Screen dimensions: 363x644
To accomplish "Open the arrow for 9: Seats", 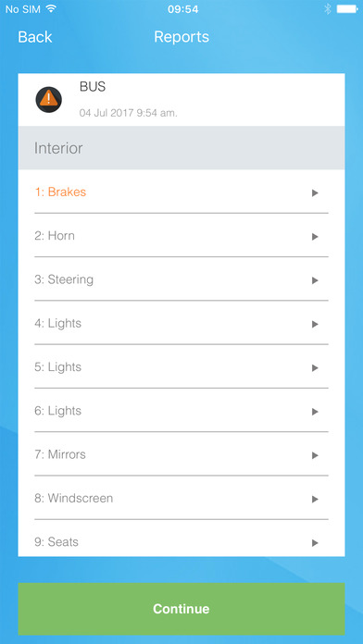I will [315, 543].
